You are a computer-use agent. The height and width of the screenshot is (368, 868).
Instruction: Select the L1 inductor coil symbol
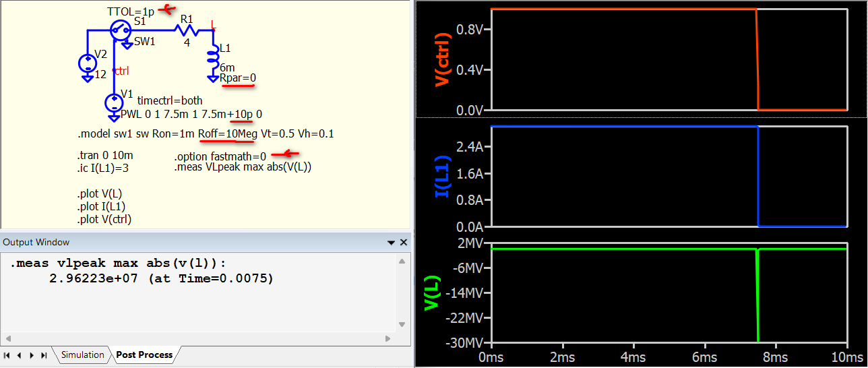(213, 57)
